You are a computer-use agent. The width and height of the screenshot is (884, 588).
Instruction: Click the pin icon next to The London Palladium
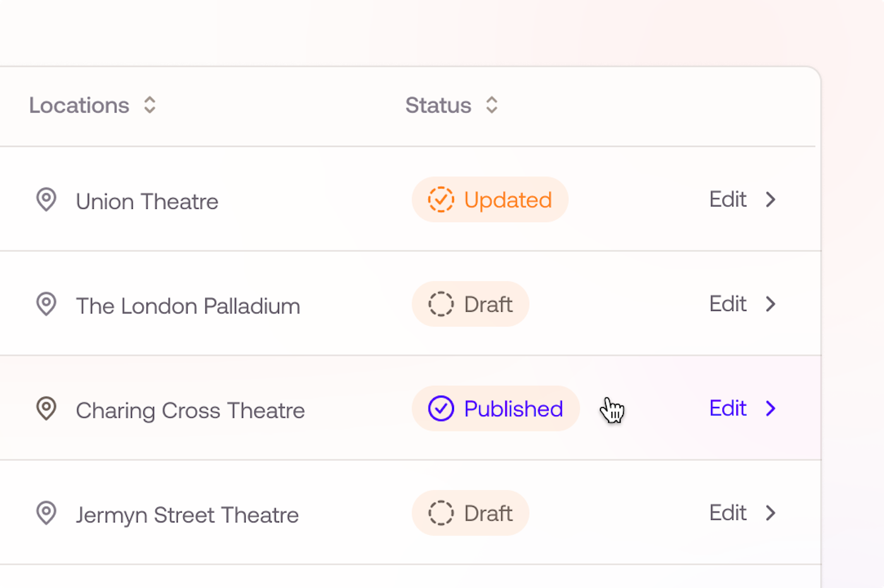coord(46,305)
